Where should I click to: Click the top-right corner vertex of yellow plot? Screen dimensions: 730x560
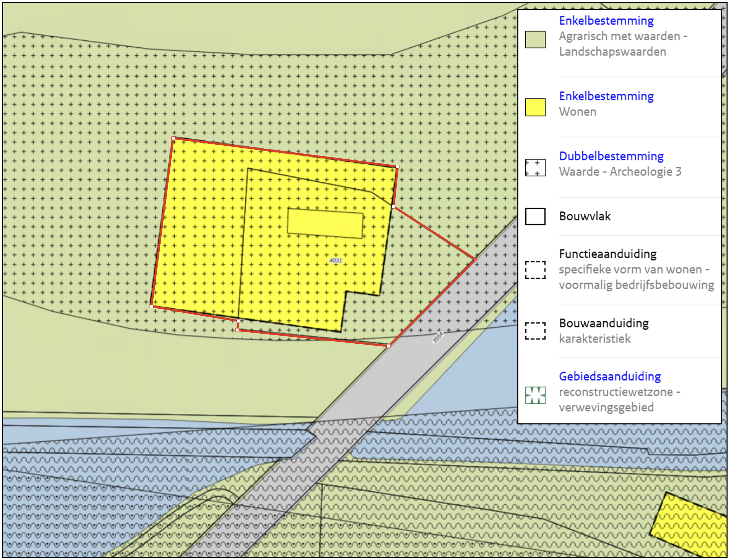pos(397,166)
